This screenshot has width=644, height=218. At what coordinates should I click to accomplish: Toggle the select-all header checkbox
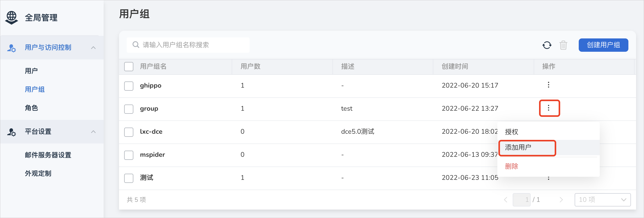pos(129,67)
